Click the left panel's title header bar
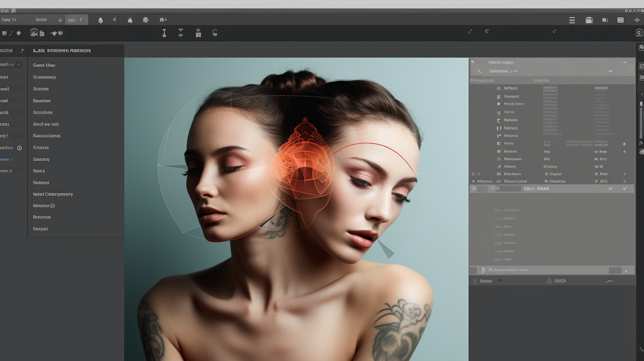 76,50
